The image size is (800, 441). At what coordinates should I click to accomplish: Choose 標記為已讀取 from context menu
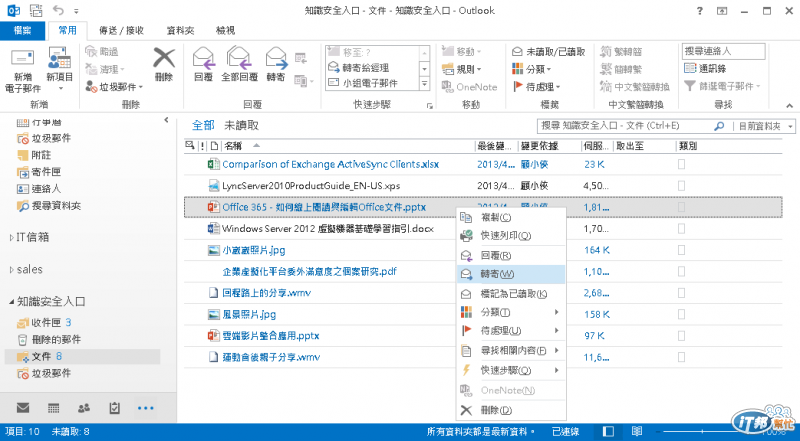[511, 294]
